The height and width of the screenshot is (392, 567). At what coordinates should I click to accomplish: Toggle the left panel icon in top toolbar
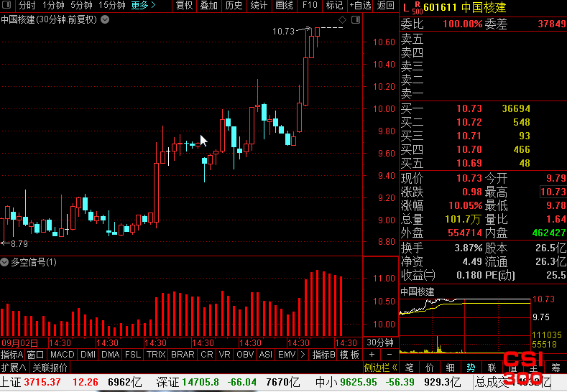7,5
